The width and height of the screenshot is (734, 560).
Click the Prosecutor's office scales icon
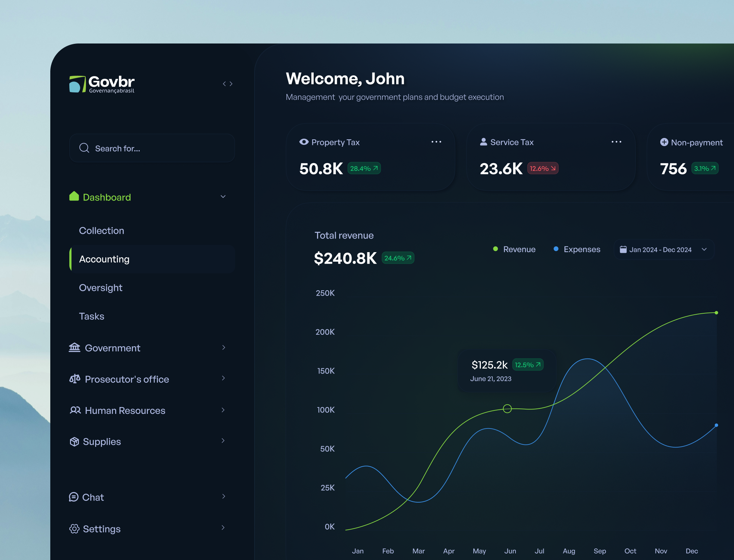point(75,379)
